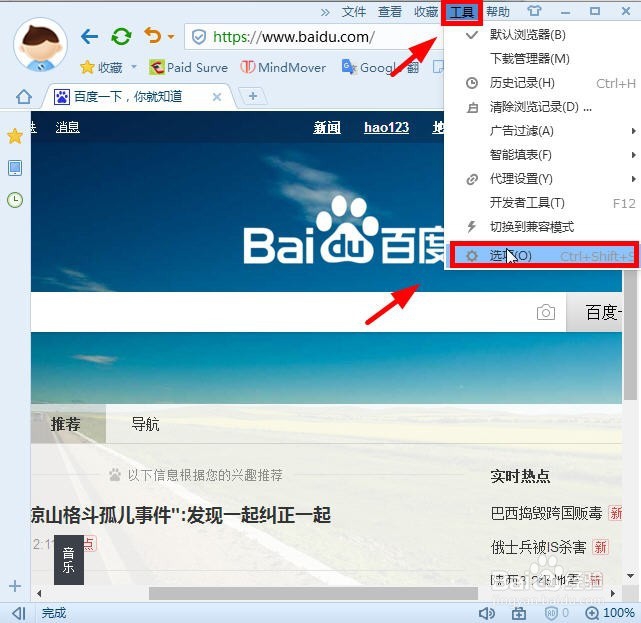
Task: Expand 智能填表(F) submenu
Action: pyautogui.click(x=542, y=155)
